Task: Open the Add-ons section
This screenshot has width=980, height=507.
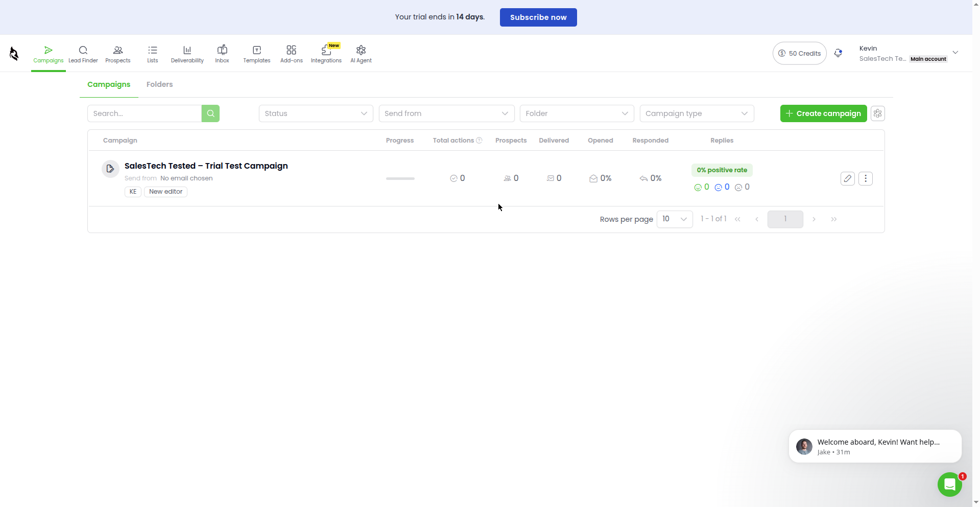Action: pyautogui.click(x=292, y=54)
